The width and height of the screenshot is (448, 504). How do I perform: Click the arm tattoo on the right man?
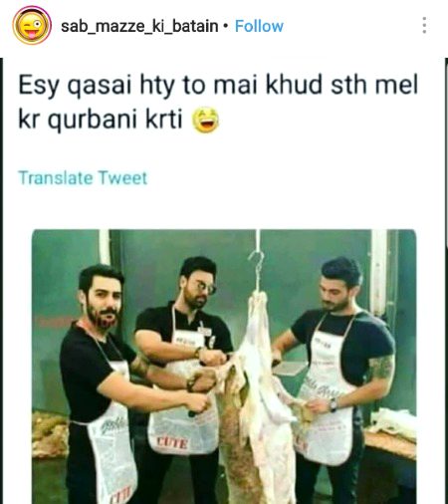(x=380, y=367)
